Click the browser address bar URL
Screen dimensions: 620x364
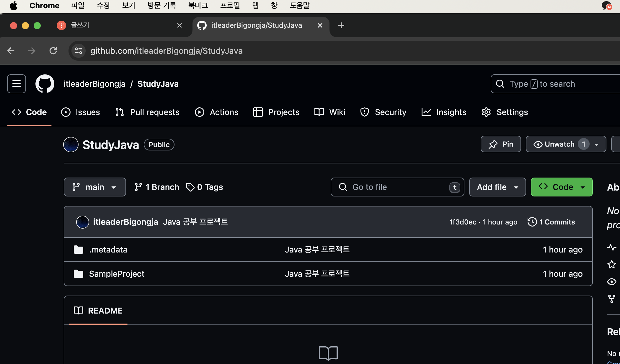coord(167,51)
